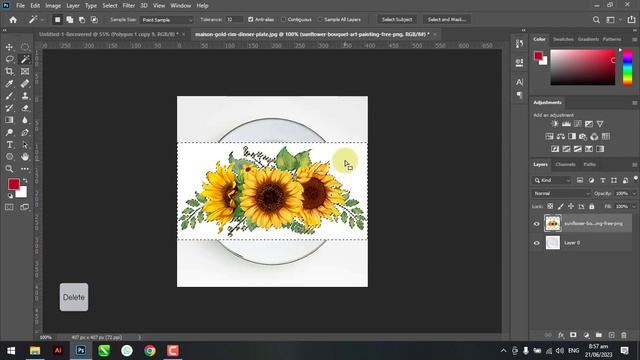Select the Gradient tool
The height and width of the screenshot is (360, 640).
[x=9, y=120]
